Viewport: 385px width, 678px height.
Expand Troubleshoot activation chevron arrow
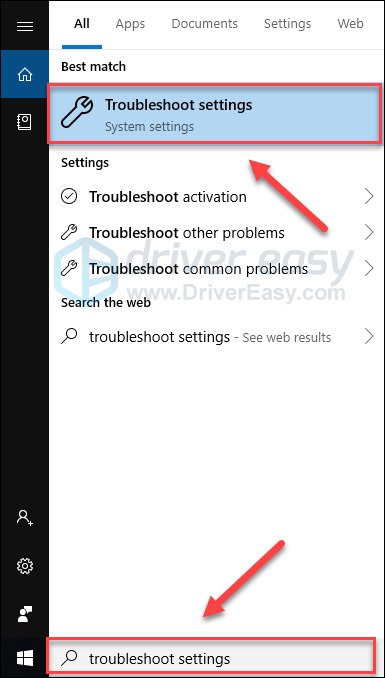click(x=369, y=197)
